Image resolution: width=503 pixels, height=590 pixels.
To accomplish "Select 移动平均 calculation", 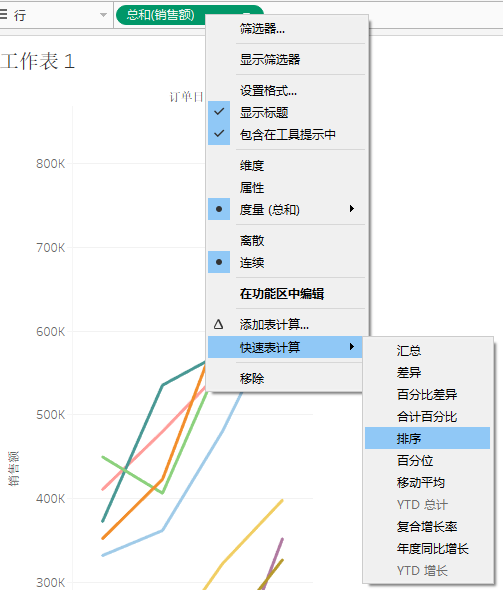I will [427, 482].
